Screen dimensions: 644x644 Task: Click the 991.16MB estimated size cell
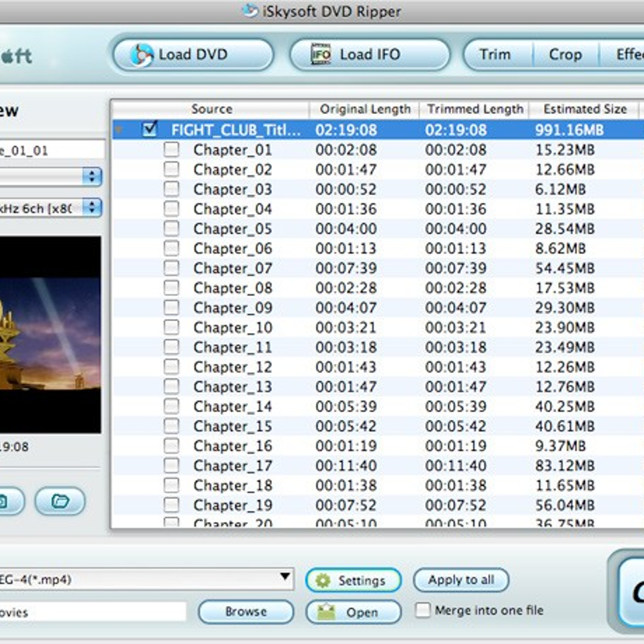(569, 130)
